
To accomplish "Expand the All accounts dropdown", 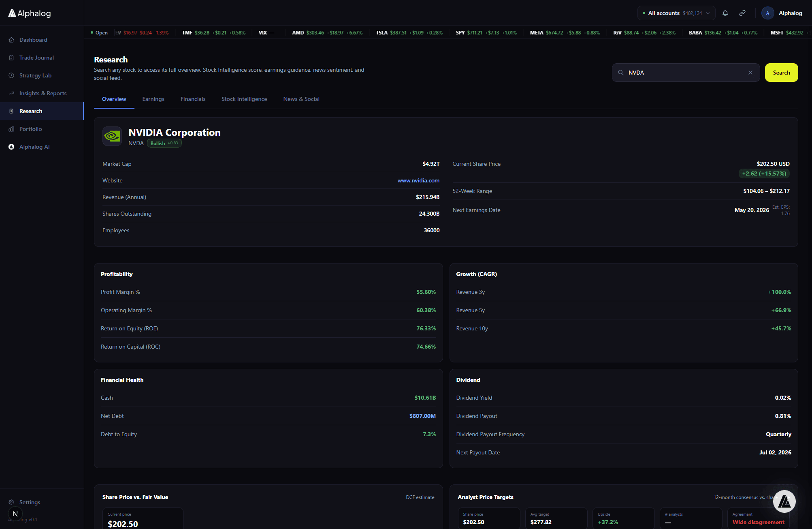I will (676, 13).
